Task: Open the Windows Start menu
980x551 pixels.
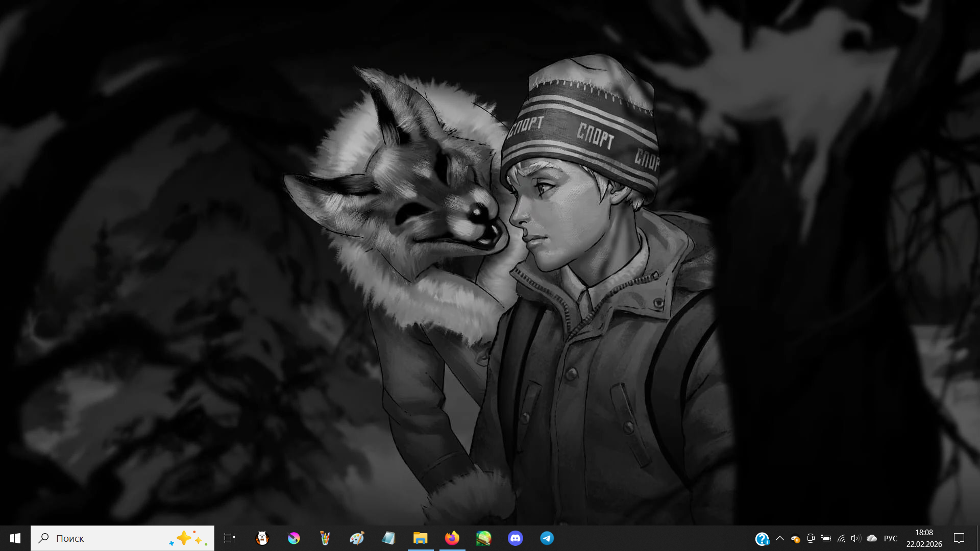Action: (15, 538)
